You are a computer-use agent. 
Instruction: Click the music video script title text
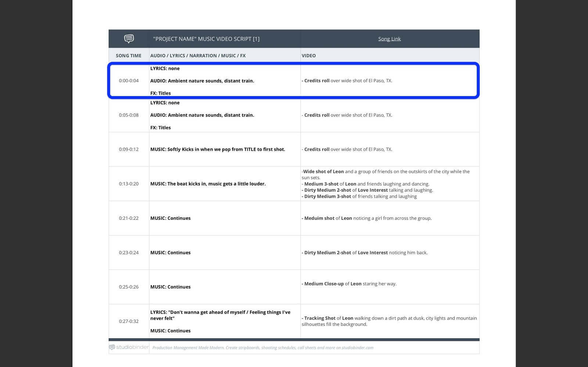[x=206, y=39]
